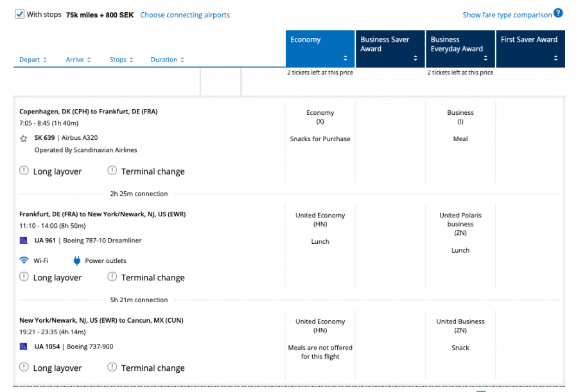Click Terminal change warning icon for UA 961
The image size is (578, 392).
pos(112,277)
